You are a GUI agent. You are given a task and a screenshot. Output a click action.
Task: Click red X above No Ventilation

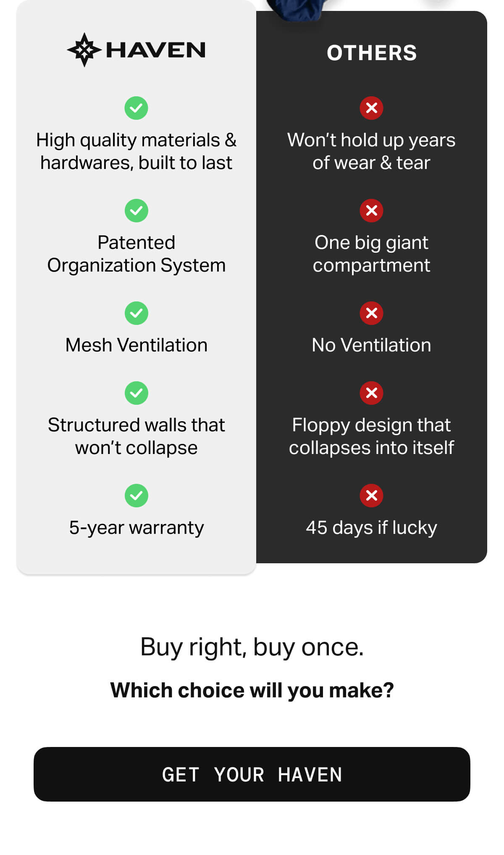(371, 313)
